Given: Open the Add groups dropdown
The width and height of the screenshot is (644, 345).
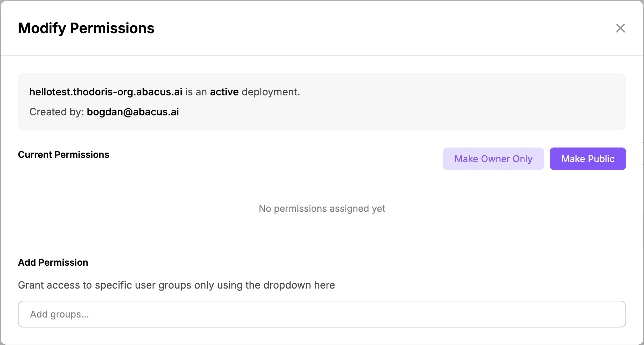Looking at the screenshot, I should coord(321,314).
